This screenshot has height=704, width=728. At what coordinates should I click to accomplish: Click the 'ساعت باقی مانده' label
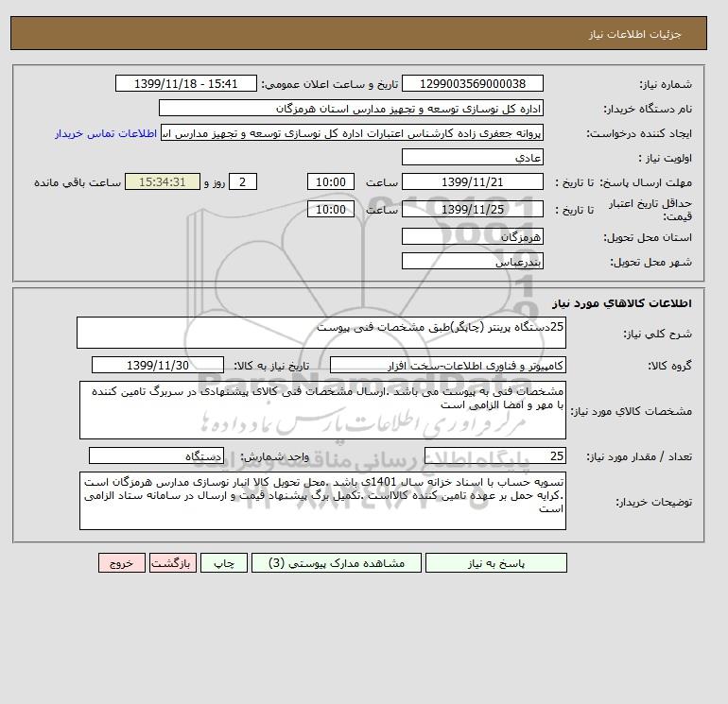78,182
